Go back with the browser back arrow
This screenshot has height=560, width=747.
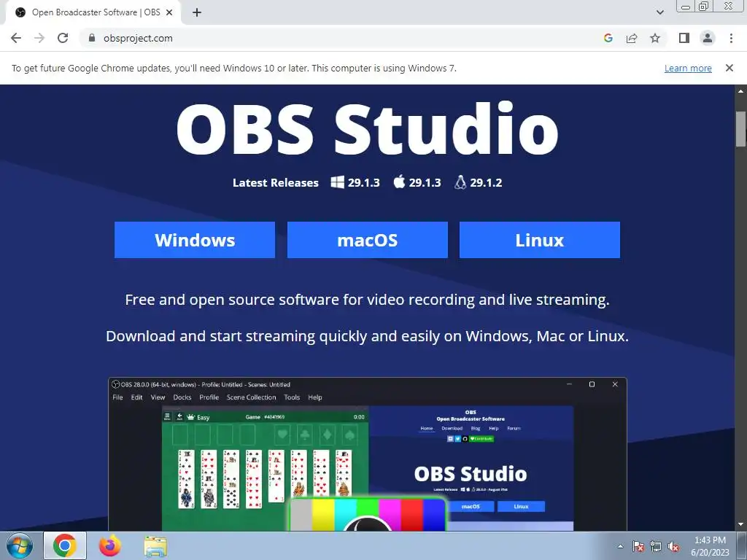tap(16, 38)
